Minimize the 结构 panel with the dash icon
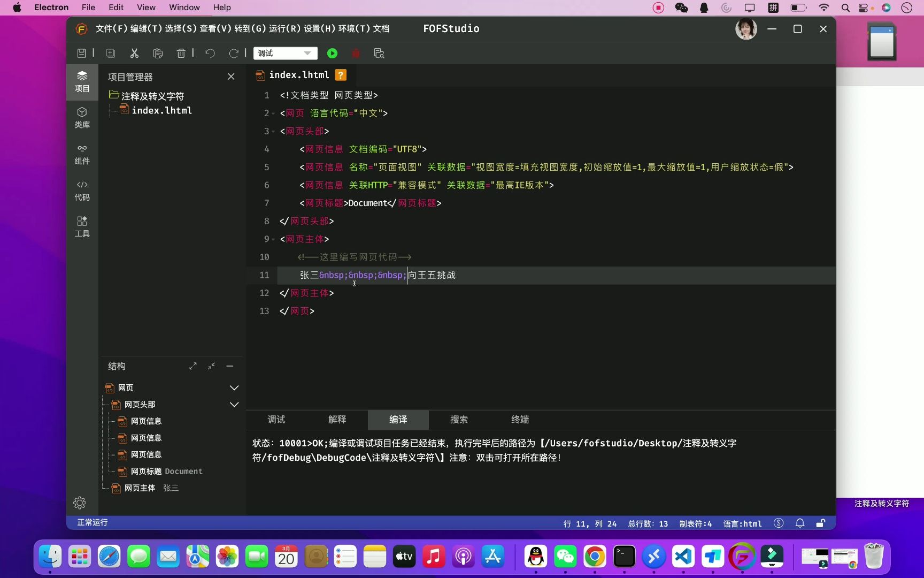This screenshot has width=924, height=578. click(x=230, y=366)
